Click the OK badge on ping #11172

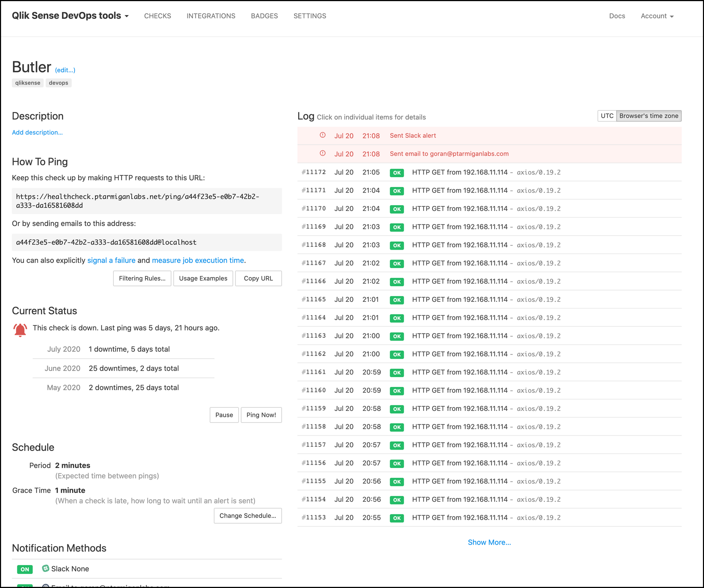coord(397,173)
